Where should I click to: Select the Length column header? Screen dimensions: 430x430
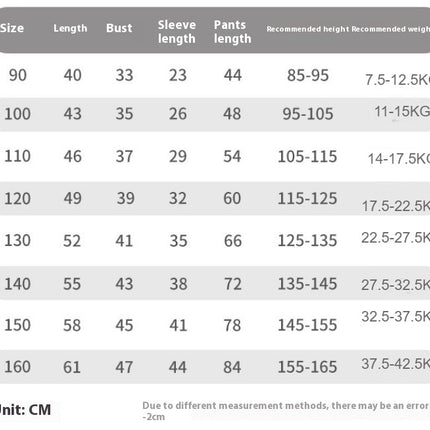[70, 28]
